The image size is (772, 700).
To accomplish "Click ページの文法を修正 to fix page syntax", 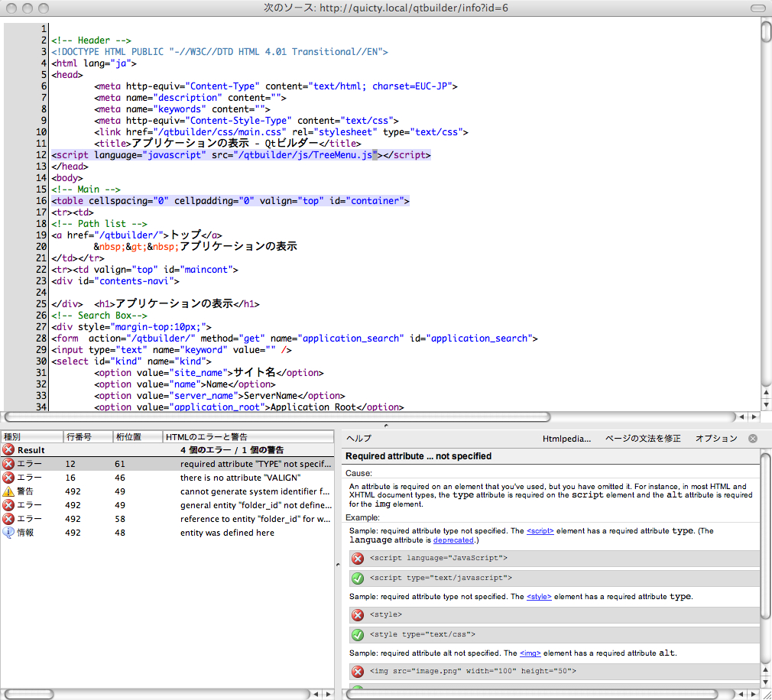I will [642, 439].
